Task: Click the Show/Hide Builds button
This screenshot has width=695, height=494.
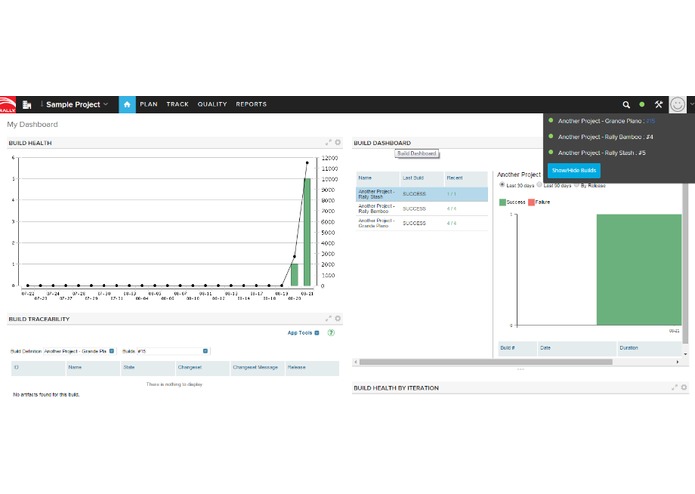Action: point(574,170)
